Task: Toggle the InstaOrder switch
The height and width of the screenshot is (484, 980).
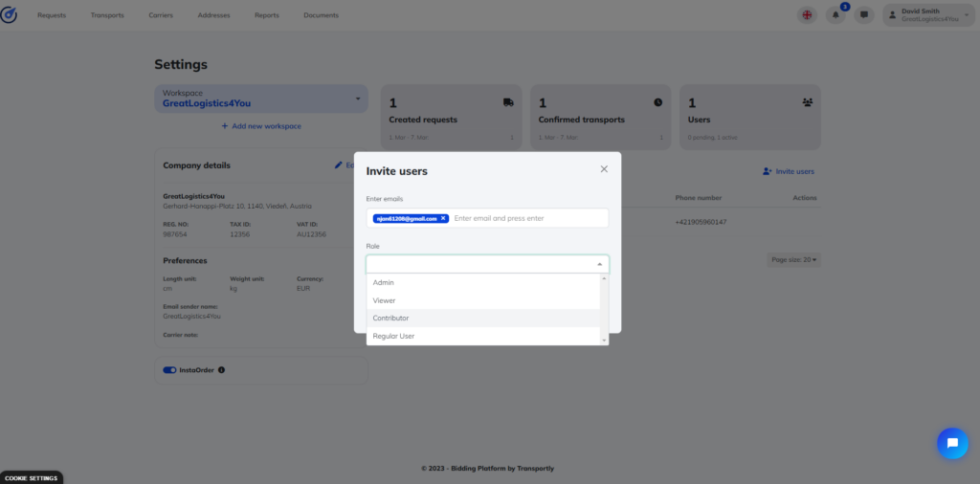Action: 170,370
